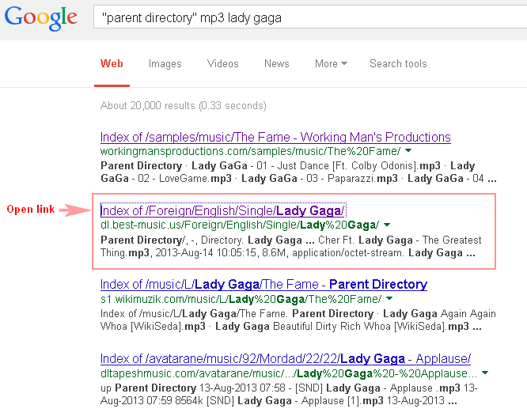
Task: Open Index of /music/L/Lady Gaga/The Fame result
Action: pyautogui.click(x=263, y=284)
